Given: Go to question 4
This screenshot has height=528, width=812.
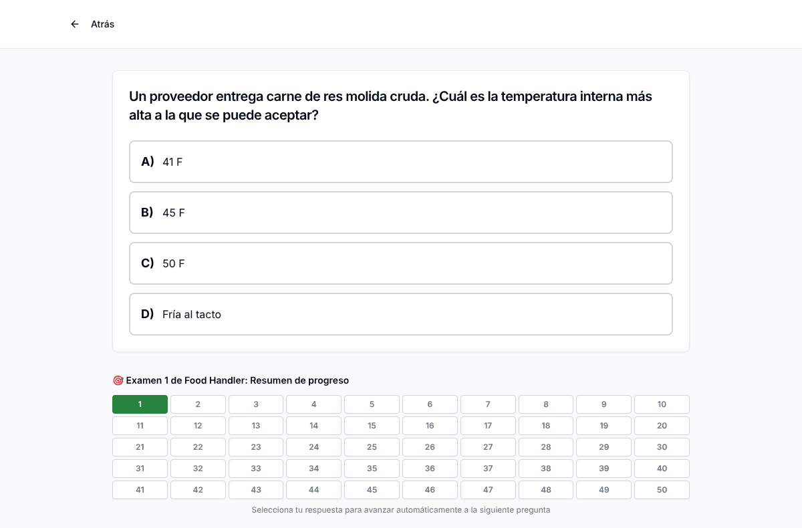Looking at the screenshot, I should (x=314, y=404).
